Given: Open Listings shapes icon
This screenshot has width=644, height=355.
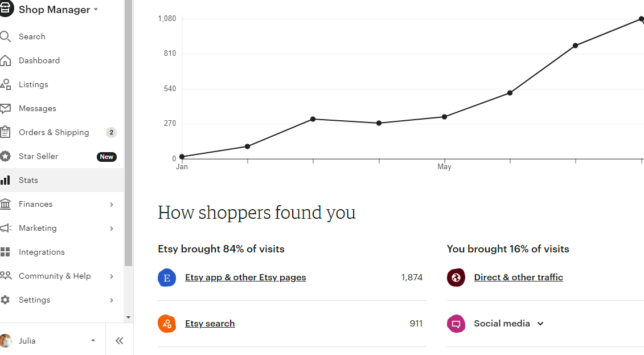Looking at the screenshot, I should (x=5, y=85).
